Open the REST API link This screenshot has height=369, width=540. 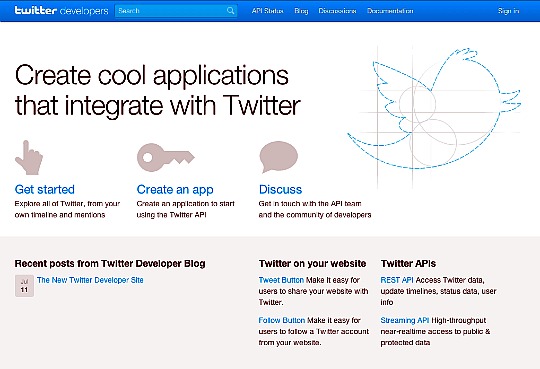pyautogui.click(x=397, y=280)
